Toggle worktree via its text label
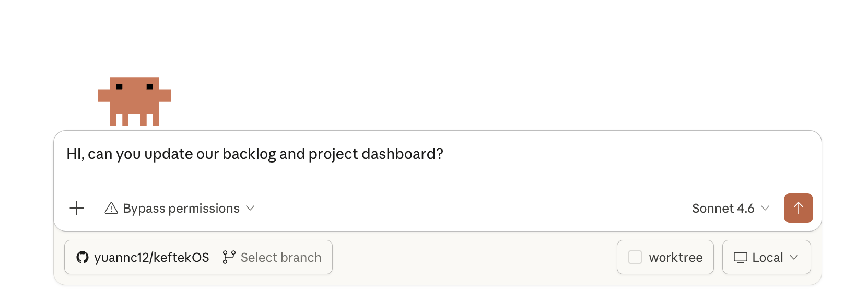The image size is (868, 300). 675,257
